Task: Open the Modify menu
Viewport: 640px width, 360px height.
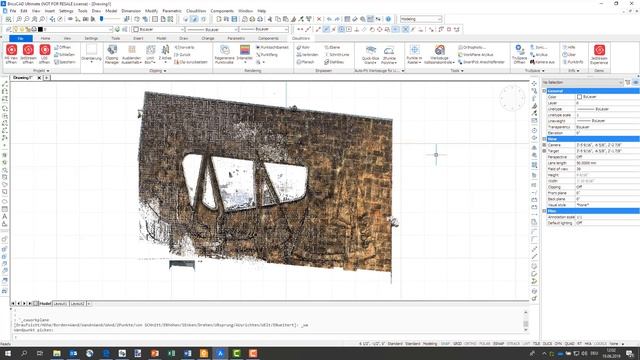Action: tap(151, 11)
